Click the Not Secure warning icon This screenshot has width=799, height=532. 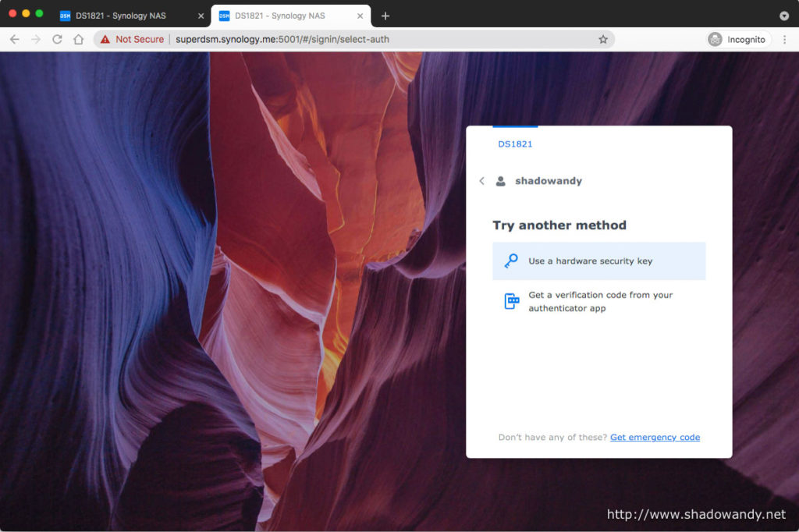click(x=105, y=39)
